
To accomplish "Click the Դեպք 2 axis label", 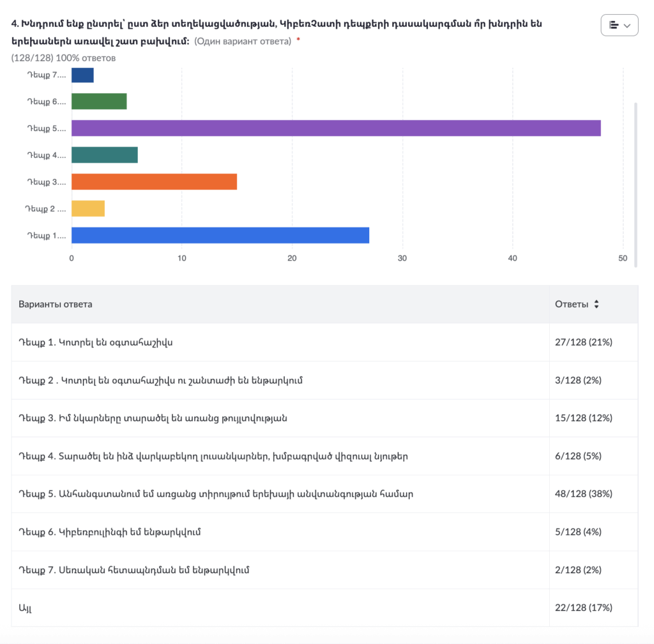I will (45, 208).
